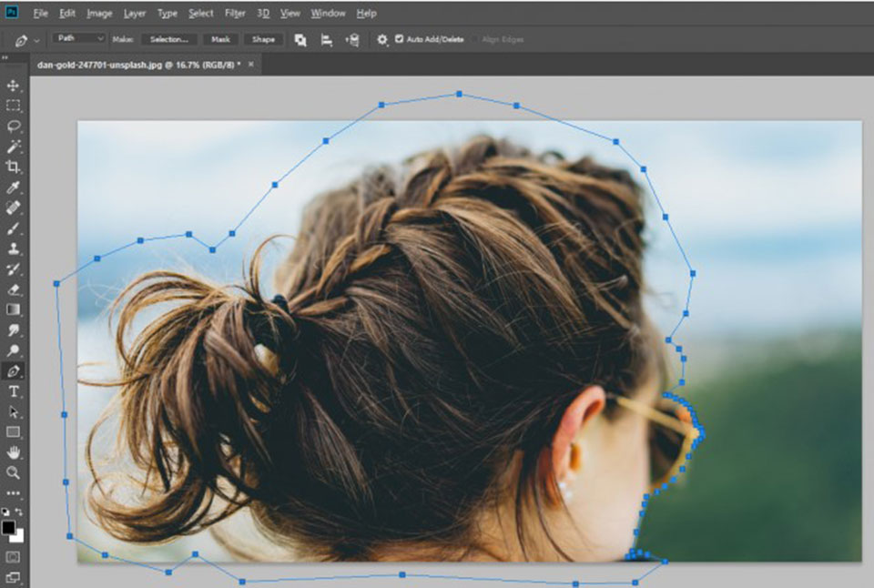Select the Brush tool
The height and width of the screenshot is (588, 874).
13,228
